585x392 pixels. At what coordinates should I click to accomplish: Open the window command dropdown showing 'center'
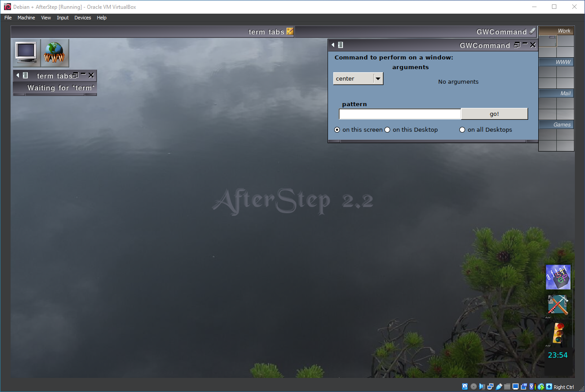(378, 78)
